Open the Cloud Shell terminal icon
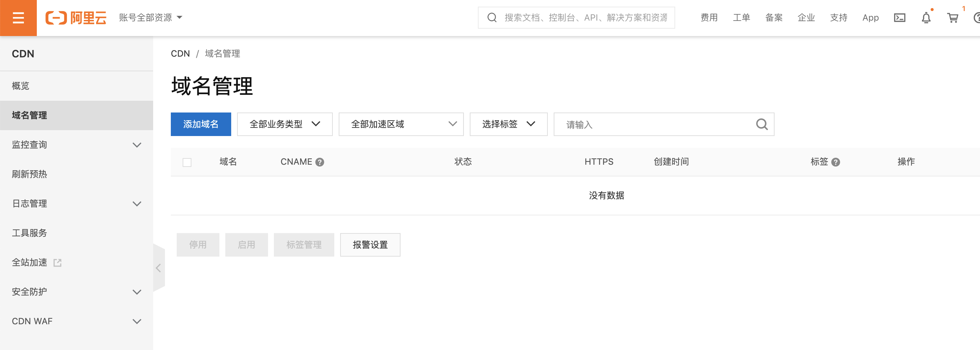Viewport: 980px width, 350px height. pyautogui.click(x=899, y=18)
